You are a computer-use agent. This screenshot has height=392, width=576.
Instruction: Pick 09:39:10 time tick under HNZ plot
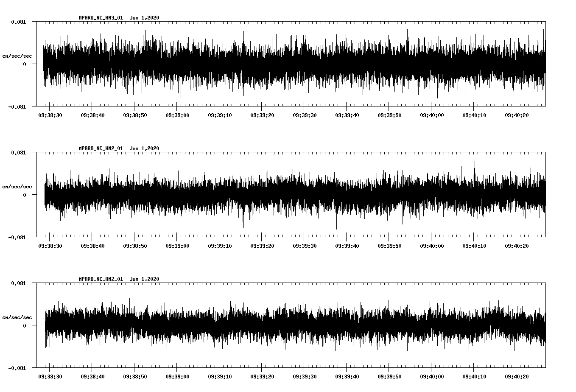(220, 376)
